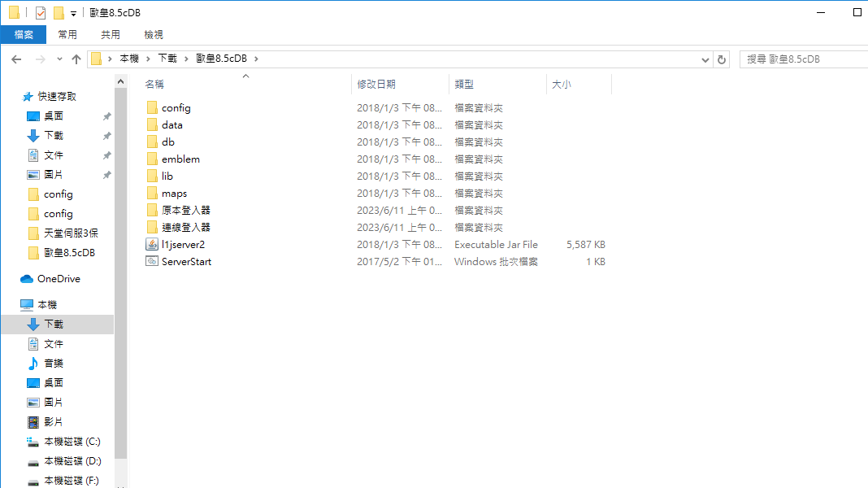Select the db folder icon
This screenshot has height=488, width=868.
tap(152, 142)
